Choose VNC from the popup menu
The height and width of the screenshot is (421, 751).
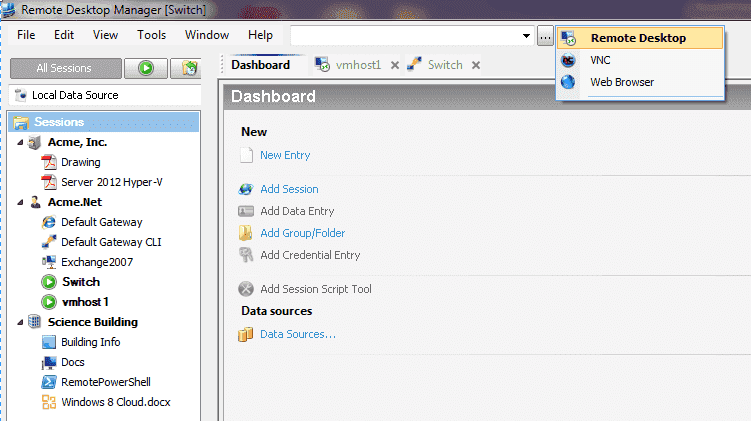(x=640, y=60)
